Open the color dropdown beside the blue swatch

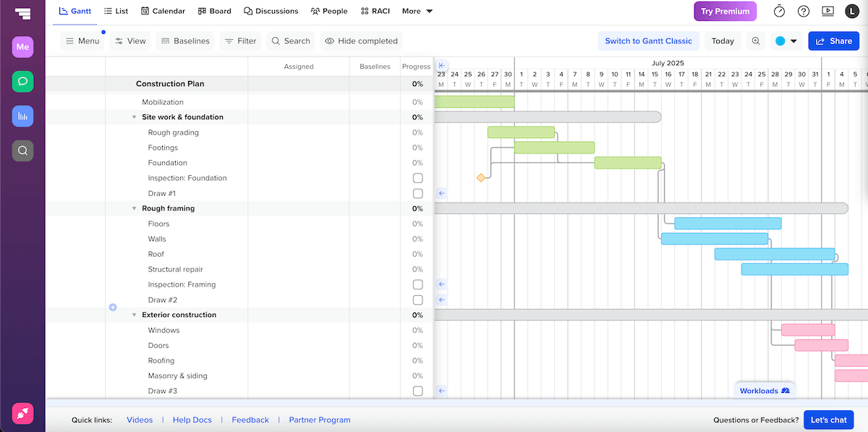(x=793, y=41)
